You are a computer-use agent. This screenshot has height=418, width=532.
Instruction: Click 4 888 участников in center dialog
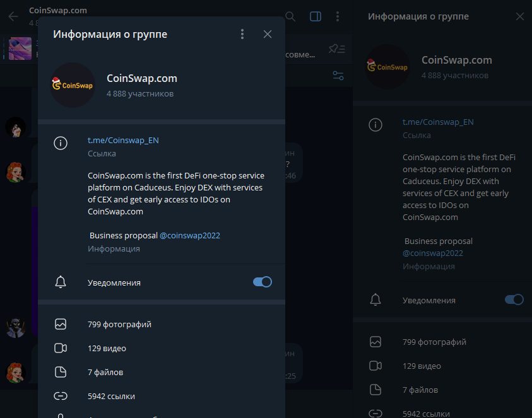[x=140, y=93]
